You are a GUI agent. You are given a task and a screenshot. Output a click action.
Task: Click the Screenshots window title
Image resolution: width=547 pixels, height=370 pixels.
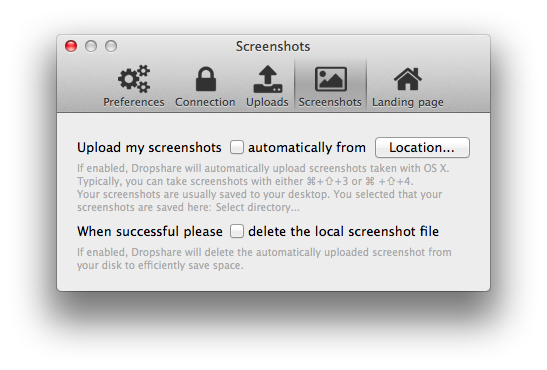[x=273, y=46]
